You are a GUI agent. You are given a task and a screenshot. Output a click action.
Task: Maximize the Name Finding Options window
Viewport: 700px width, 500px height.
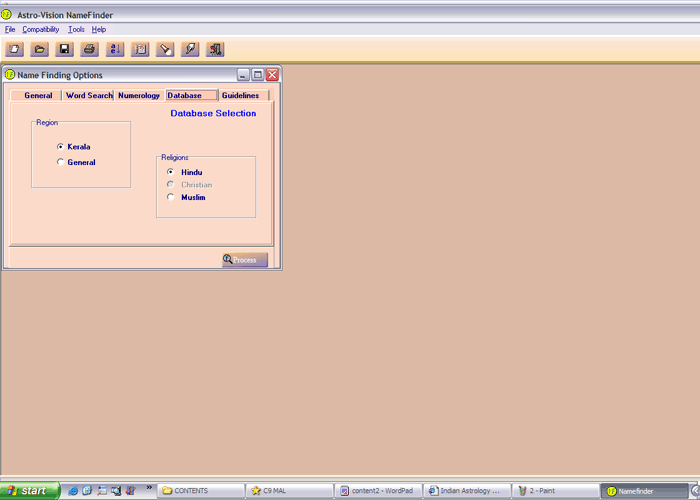pyautogui.click(x=258, y=75)
